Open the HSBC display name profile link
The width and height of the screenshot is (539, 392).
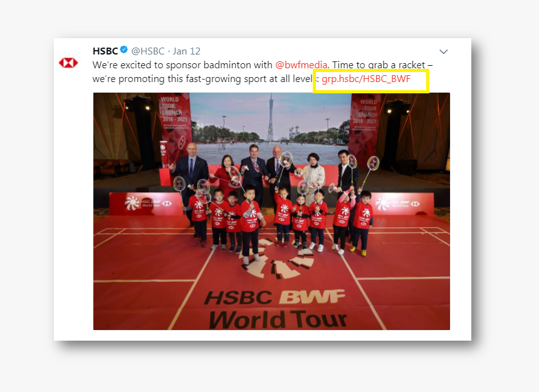click(105, 51)
